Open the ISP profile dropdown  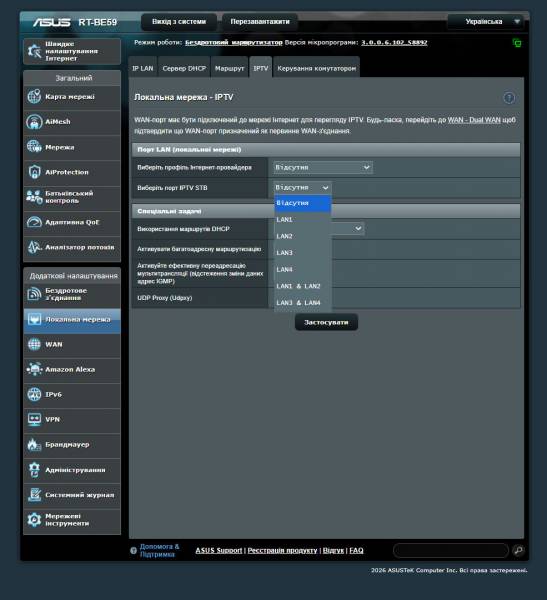(323, 167)
